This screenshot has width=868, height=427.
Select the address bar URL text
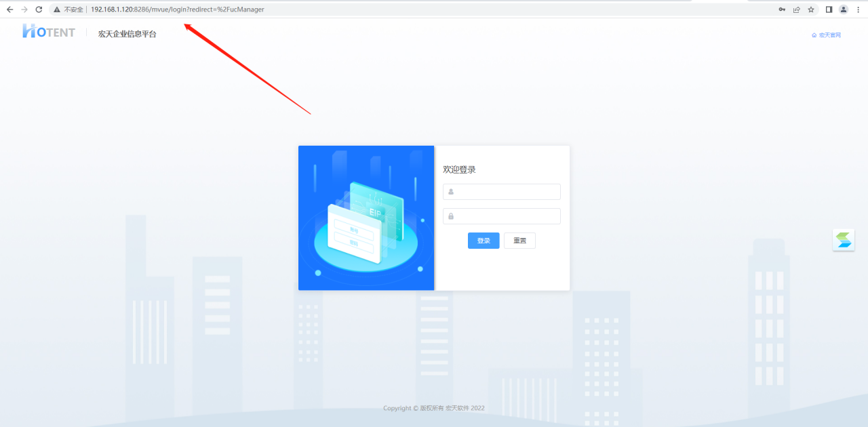pyautogui.click(x=178, y=9)
